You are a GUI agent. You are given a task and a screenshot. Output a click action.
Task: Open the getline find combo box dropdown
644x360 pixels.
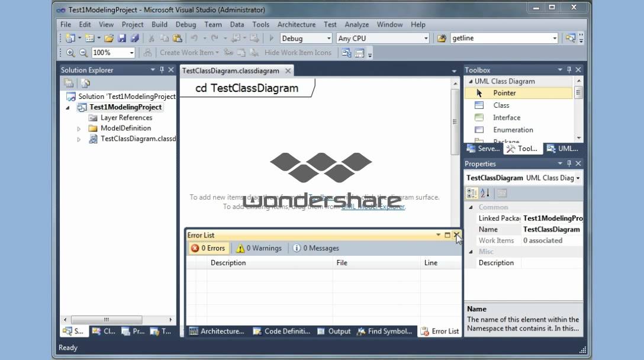tap(555, 38)
